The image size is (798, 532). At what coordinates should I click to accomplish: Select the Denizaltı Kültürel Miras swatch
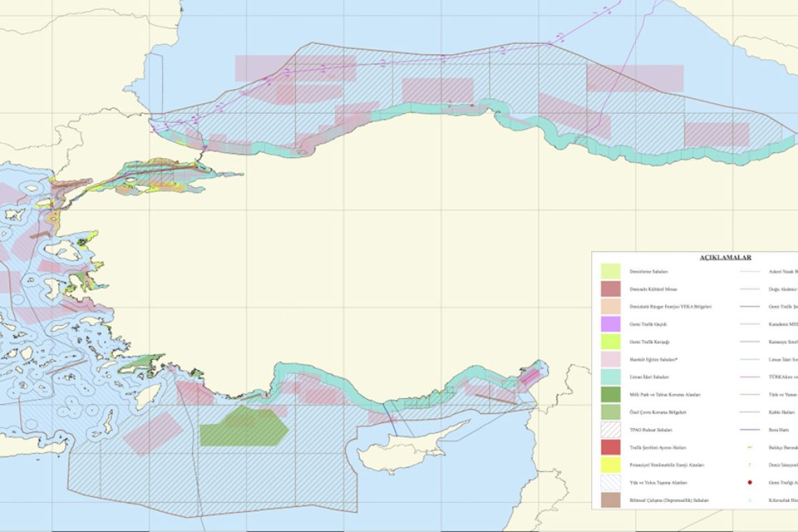coord(610,288)
